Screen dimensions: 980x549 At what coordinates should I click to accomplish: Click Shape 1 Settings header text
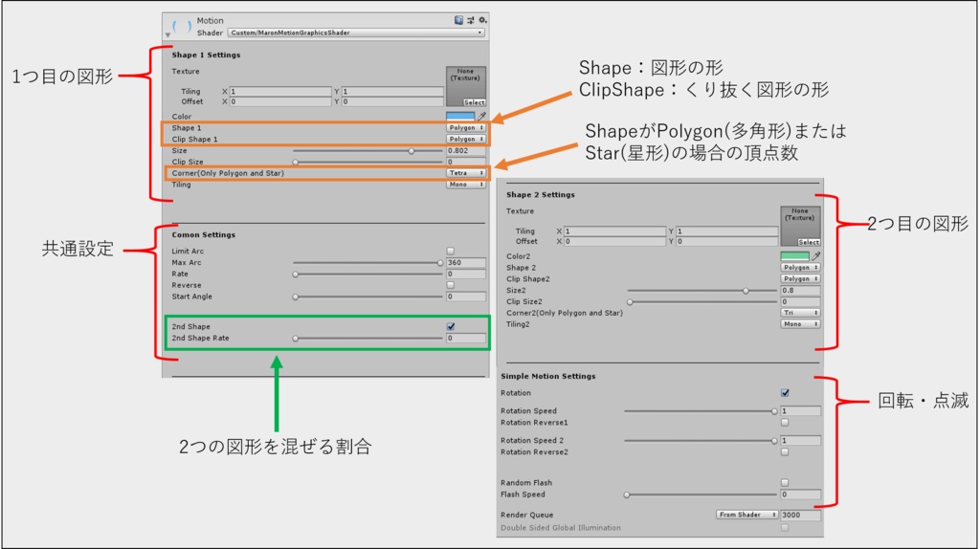click(207, 55)
